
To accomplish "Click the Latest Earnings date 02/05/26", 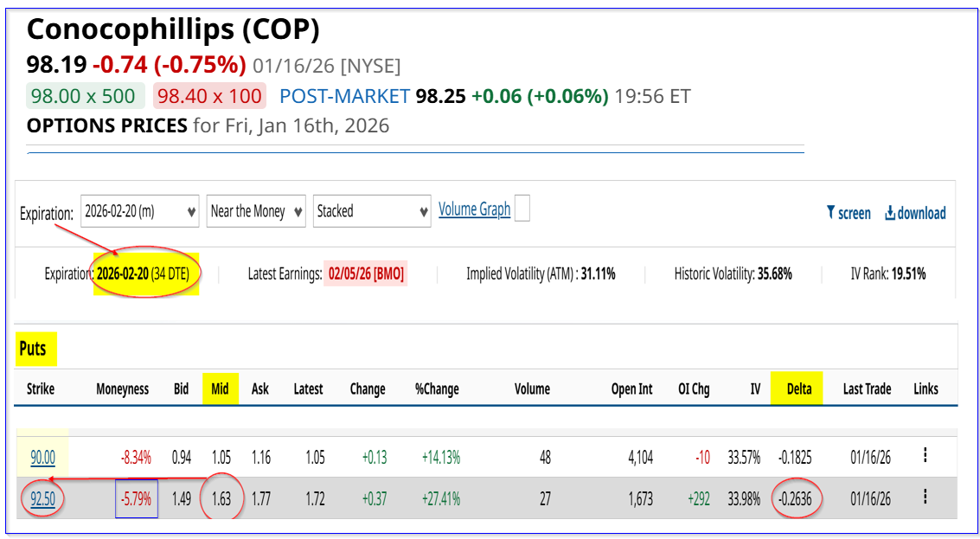I will [365, 274].
